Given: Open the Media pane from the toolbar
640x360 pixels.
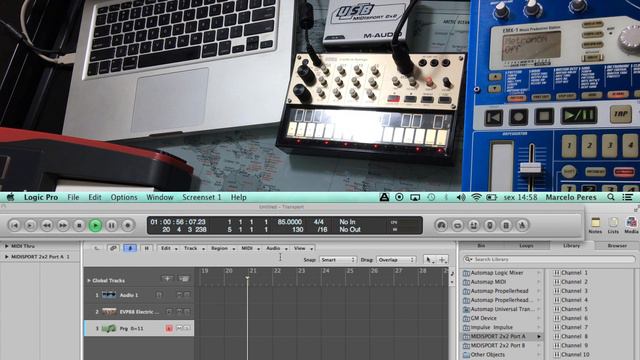Looking at the screenshot, I should (x=631, y=225).
